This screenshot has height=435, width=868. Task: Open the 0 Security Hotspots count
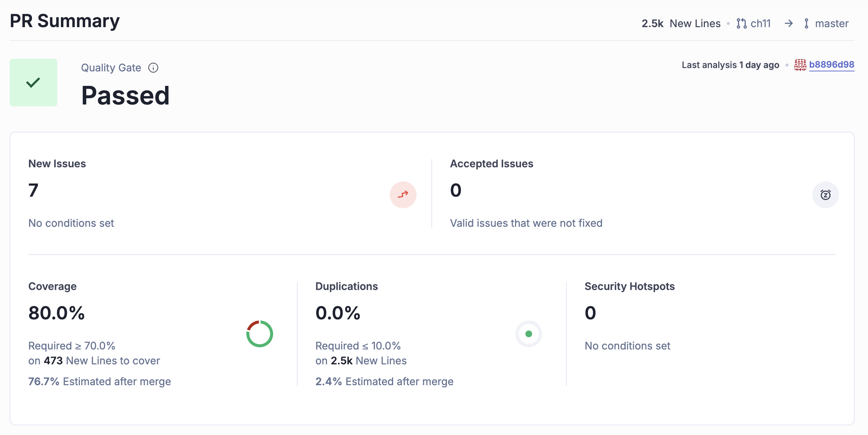(x=590, y=313)
